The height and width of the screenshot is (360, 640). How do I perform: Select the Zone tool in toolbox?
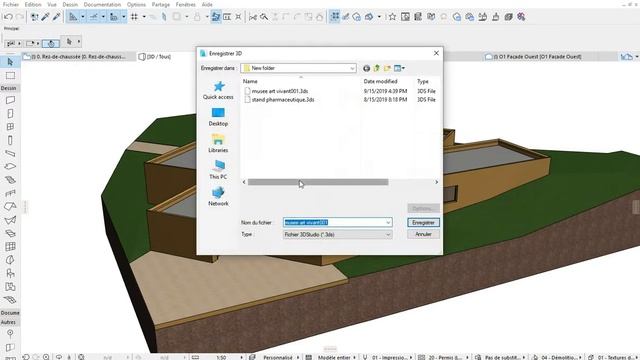[x=10, y=287]
